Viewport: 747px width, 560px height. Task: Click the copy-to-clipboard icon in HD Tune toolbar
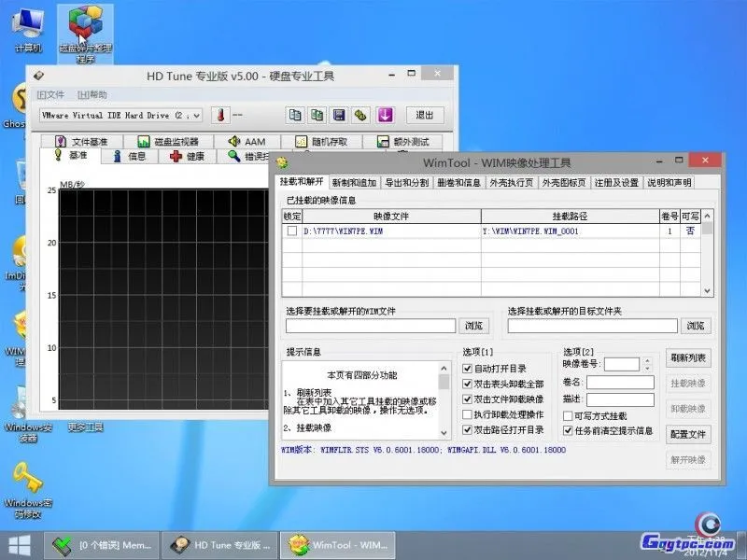pyautogui.click(x=295, y=114)
